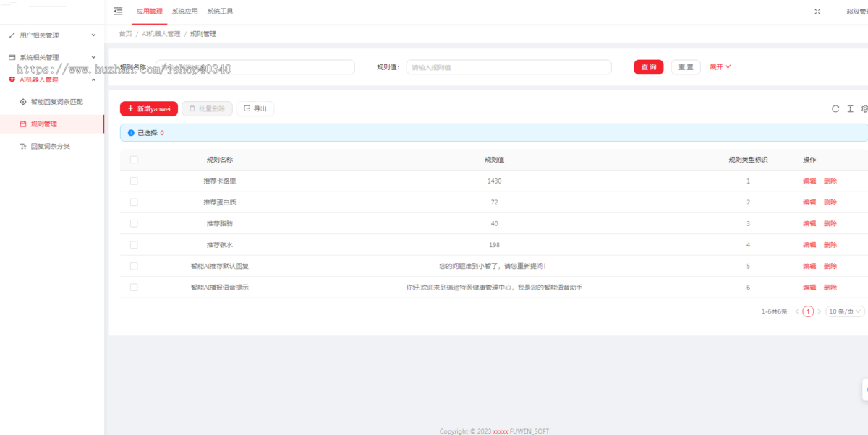
Task: Check the 推荐卡路里 row checkbox
Action: (134, 181)
